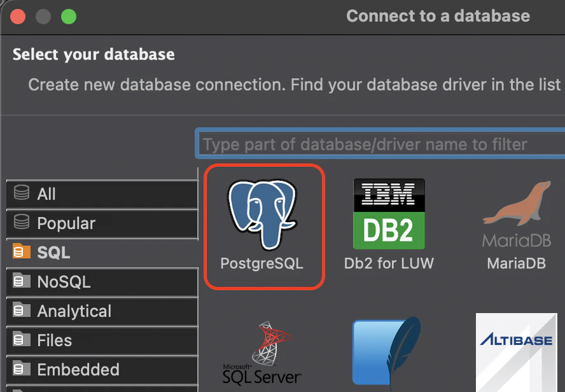Open the All category tab
Viewport: 565px width, 392px height.
102,194
